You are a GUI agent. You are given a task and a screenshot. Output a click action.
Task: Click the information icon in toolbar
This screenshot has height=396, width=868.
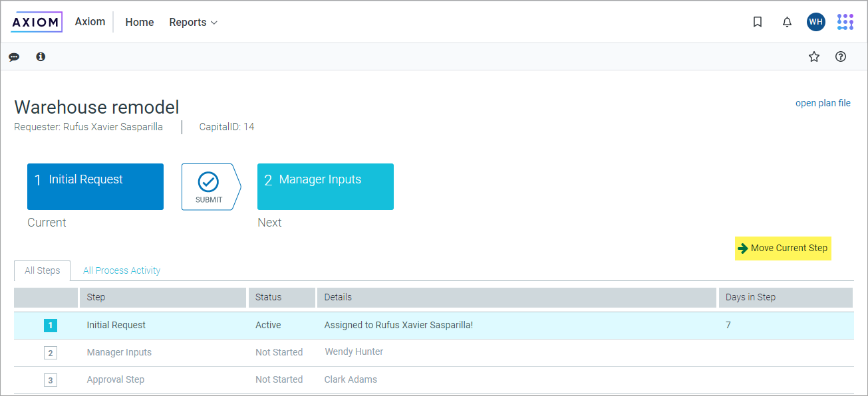coord(41,57)
